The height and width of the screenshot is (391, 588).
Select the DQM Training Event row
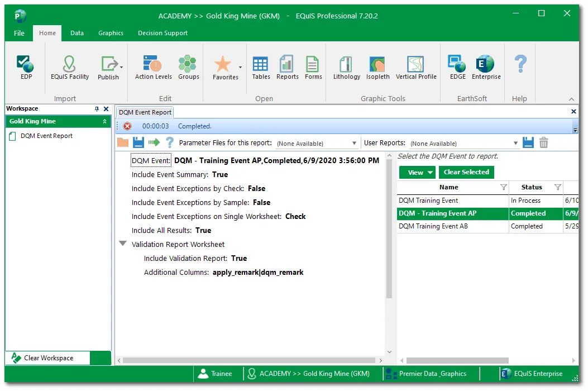click(x=487, y=201)
